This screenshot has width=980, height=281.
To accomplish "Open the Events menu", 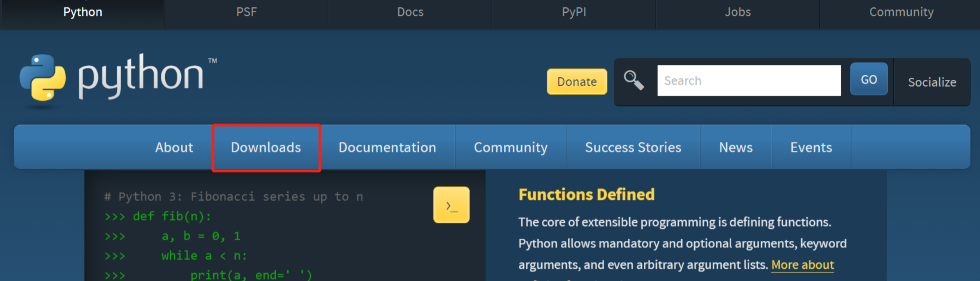I will [x=811, y=147].
